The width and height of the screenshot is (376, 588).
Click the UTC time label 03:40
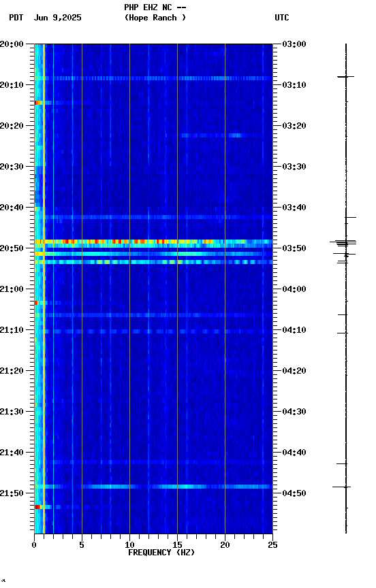coord(294,208)
